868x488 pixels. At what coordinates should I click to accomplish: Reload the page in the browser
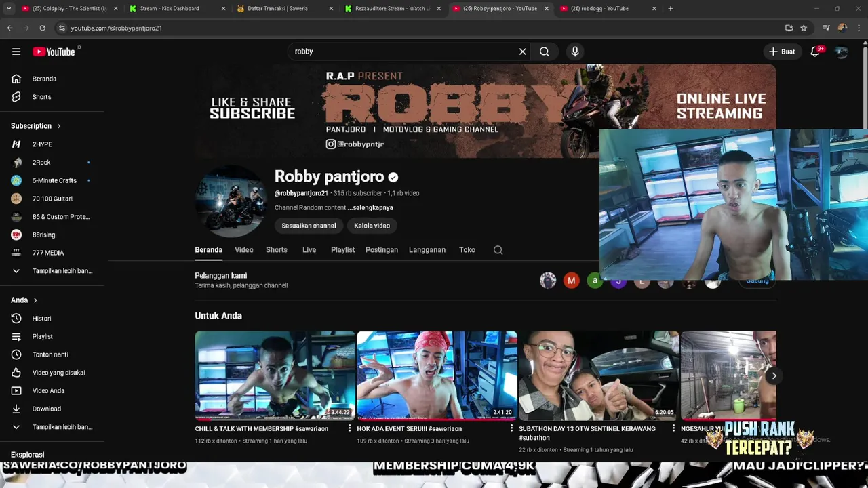tap(42, 28)
